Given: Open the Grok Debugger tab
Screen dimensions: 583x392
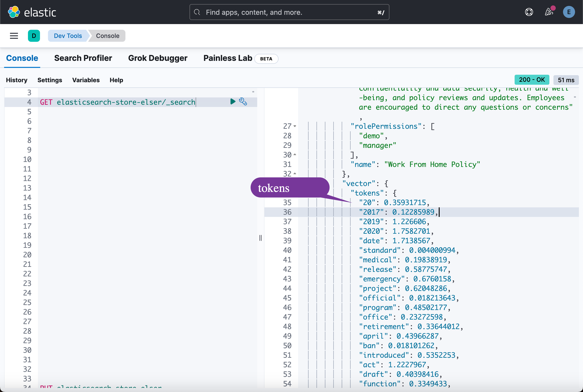Looking at the screenshot, I should 158,58.
